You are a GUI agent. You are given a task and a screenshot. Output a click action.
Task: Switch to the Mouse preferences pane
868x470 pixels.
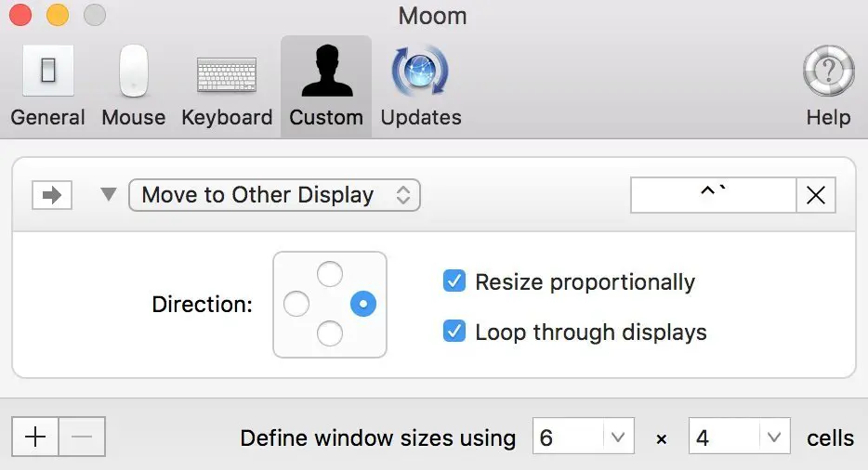pos(133,86)
